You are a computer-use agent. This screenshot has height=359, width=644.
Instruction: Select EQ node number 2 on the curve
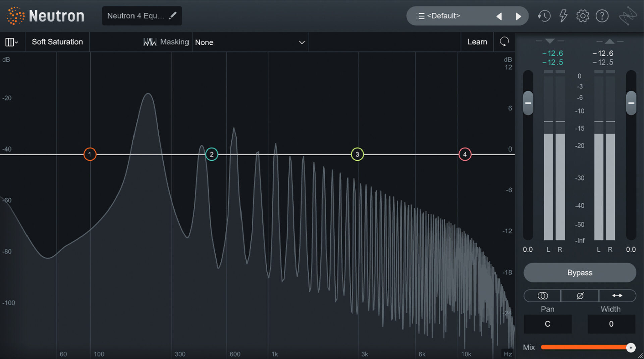211,154
